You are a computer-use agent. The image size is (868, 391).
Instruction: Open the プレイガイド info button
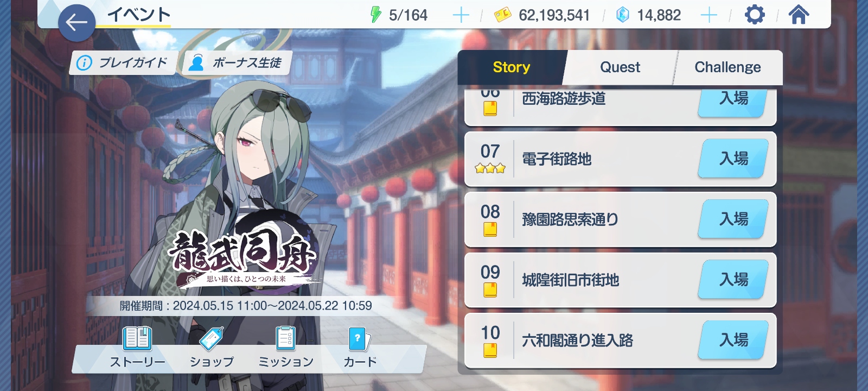click(123, 63)
